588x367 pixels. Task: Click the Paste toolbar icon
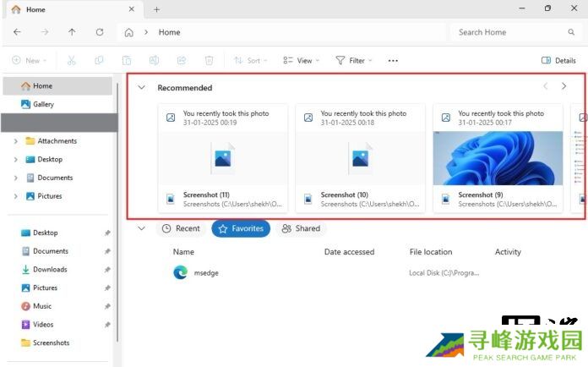[127, 60]
